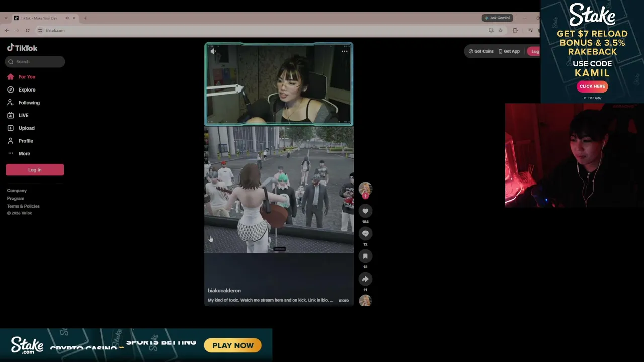Image resolution: width=644 pixels, height=362 pixels.
Task: Open the creator's avatar beside the video
Action: tap(365, 188)
